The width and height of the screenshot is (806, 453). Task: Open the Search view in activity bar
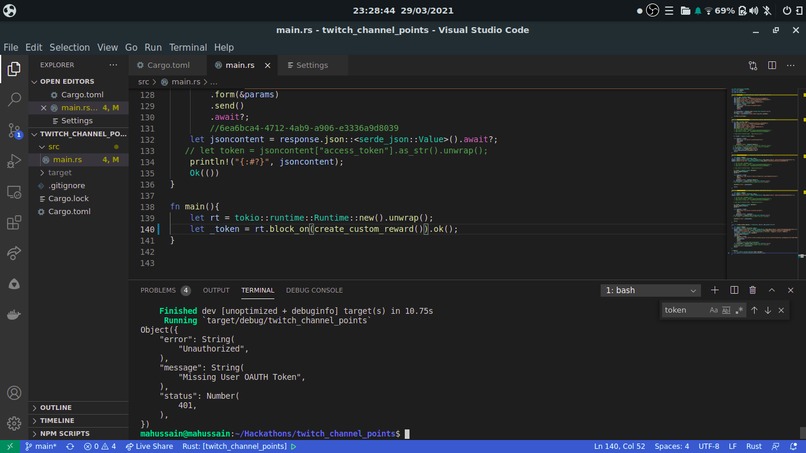click(x=14, y=99)
